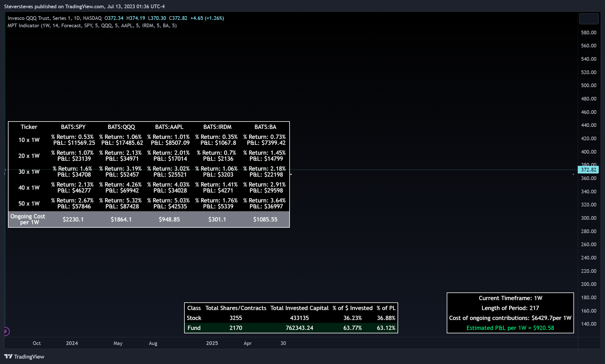Click Stock invested capital 433135

click(300, 318)
